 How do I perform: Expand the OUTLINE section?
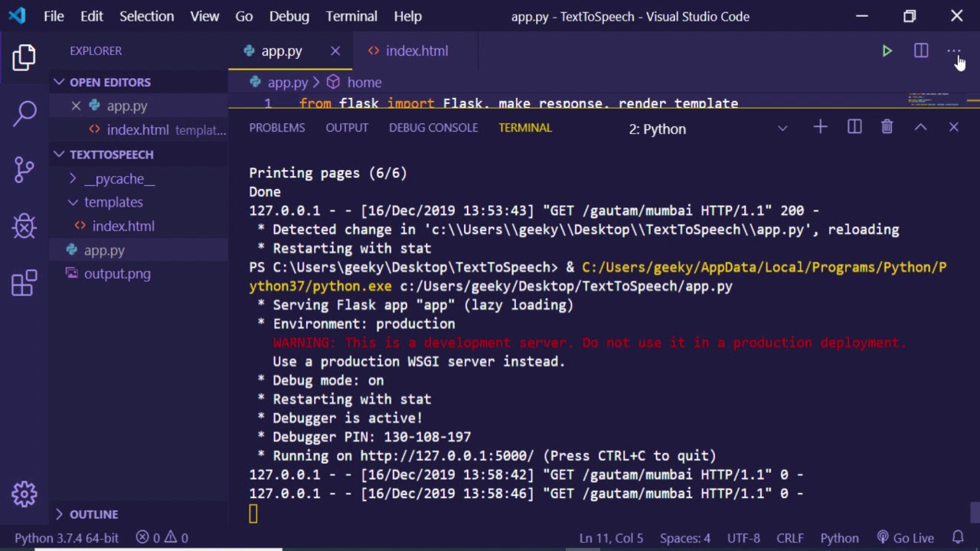click(93, 514)
